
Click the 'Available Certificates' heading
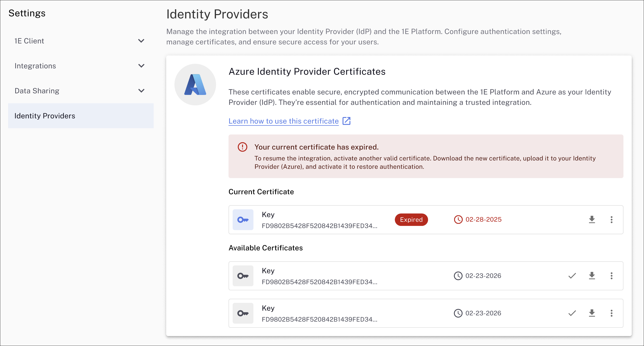(x=265, y=248)
